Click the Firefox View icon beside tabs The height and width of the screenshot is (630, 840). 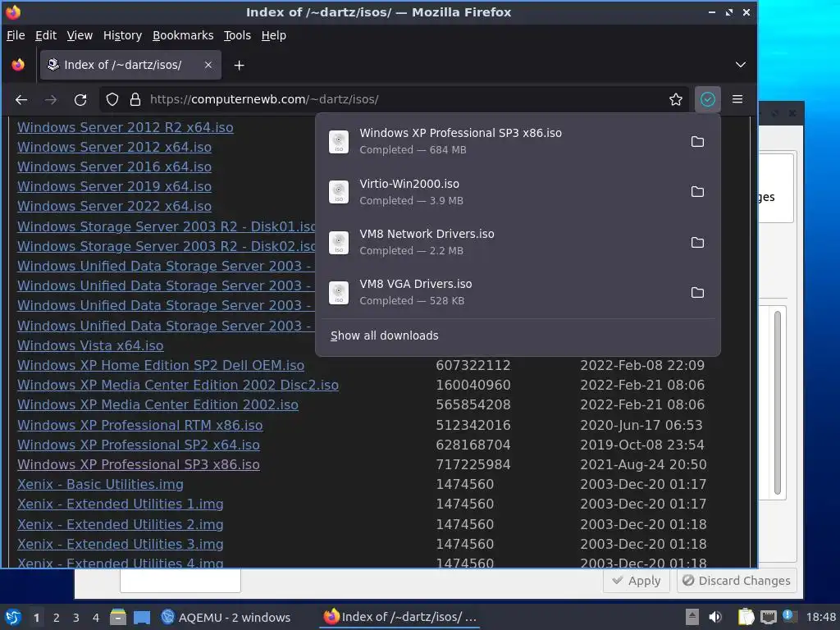coord(18,65)
